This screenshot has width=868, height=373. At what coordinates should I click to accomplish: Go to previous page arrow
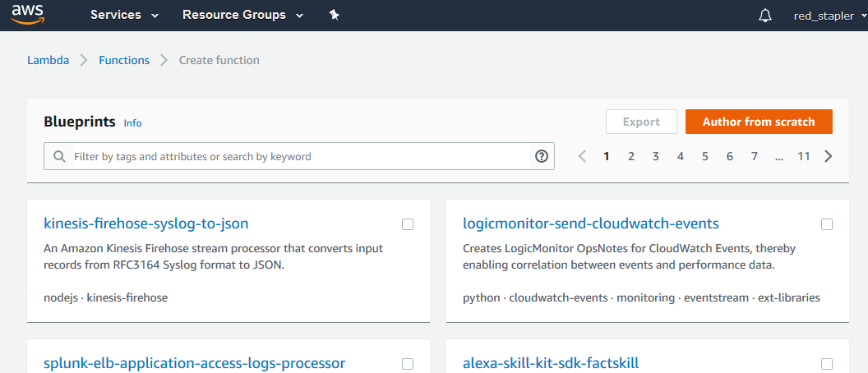click(x=582, y=157)
